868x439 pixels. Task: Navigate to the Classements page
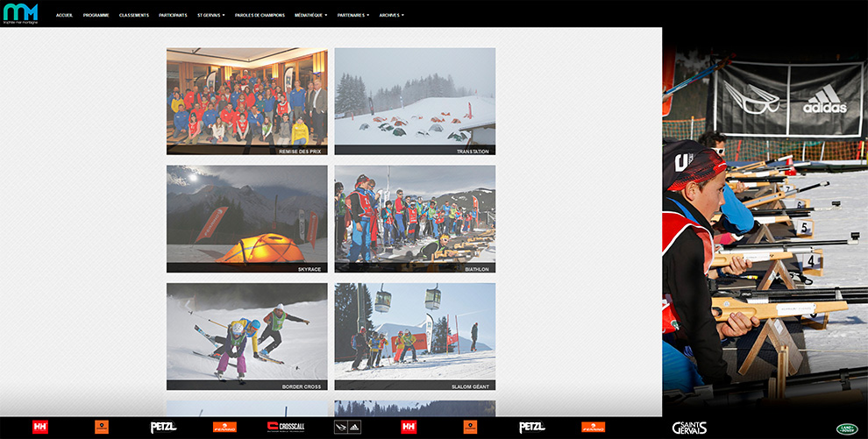click(x=134, y=15)
